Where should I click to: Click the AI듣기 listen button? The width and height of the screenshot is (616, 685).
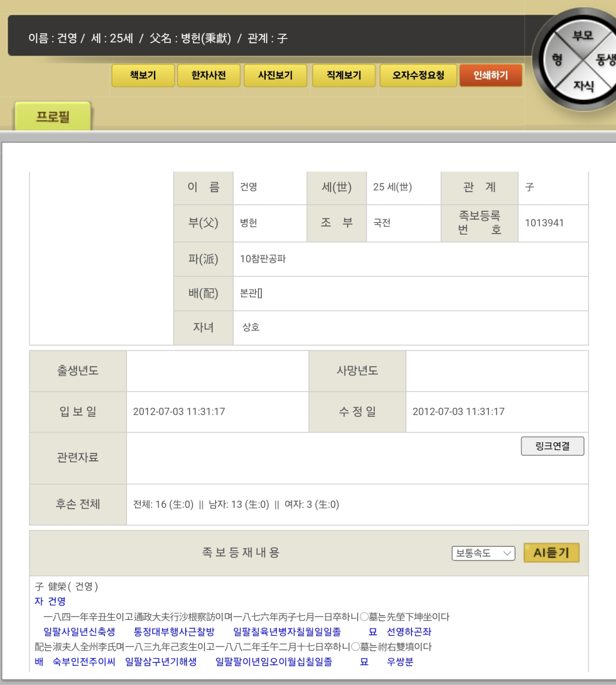[552, 553]
